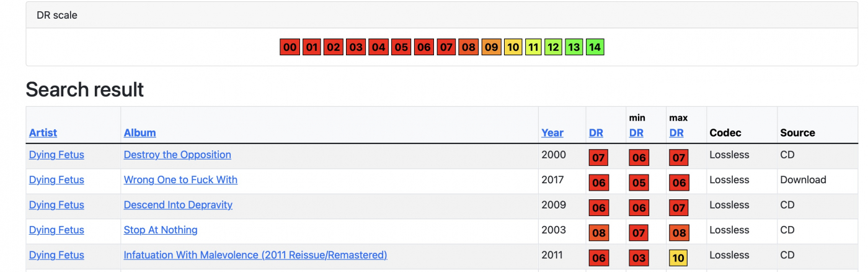This screenshot has width=868, height=272.
Task: Click the green 14 swatch in DR scale
Action: pyautogui.click(x=595, y=47)
